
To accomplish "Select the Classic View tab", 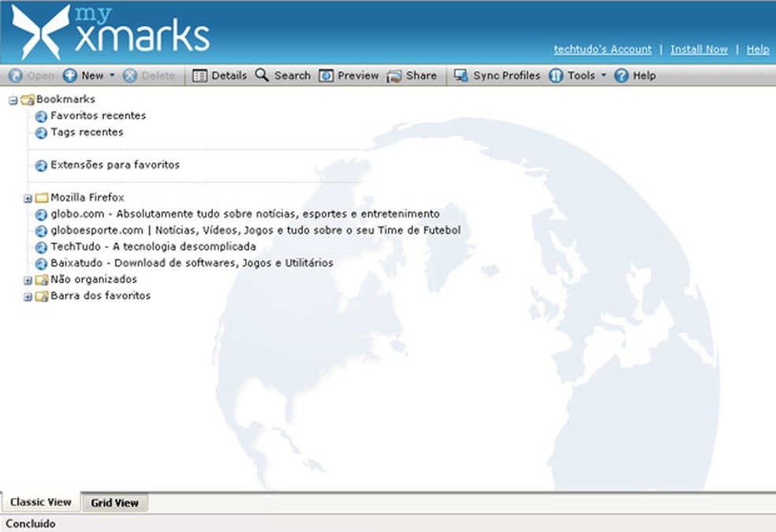I will point(41,502).
